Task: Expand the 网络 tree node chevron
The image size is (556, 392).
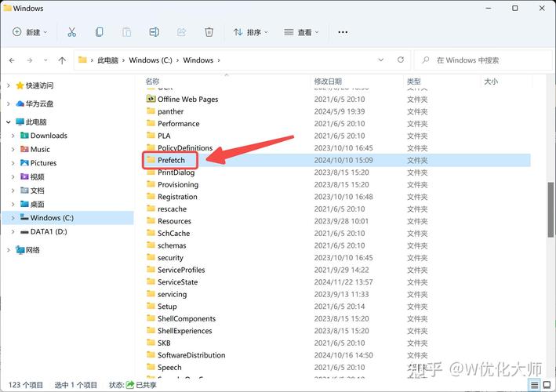Action: tap(9, 250)
